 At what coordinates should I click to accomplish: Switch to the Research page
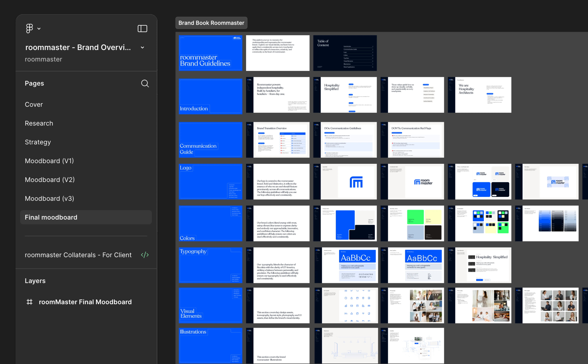click(x=39, y=123)
